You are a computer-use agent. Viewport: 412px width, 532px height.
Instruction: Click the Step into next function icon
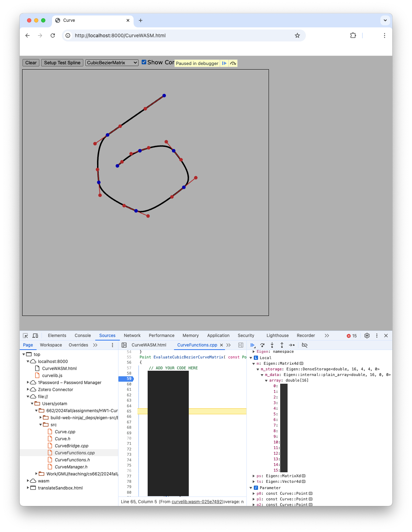[x=272, y=345]
